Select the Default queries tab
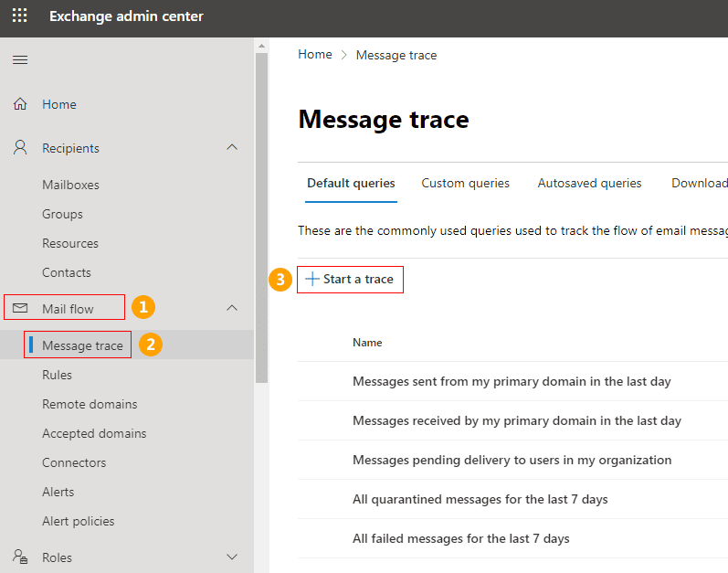The height and width of the screenshot is (573, 728). click(351, 183)
